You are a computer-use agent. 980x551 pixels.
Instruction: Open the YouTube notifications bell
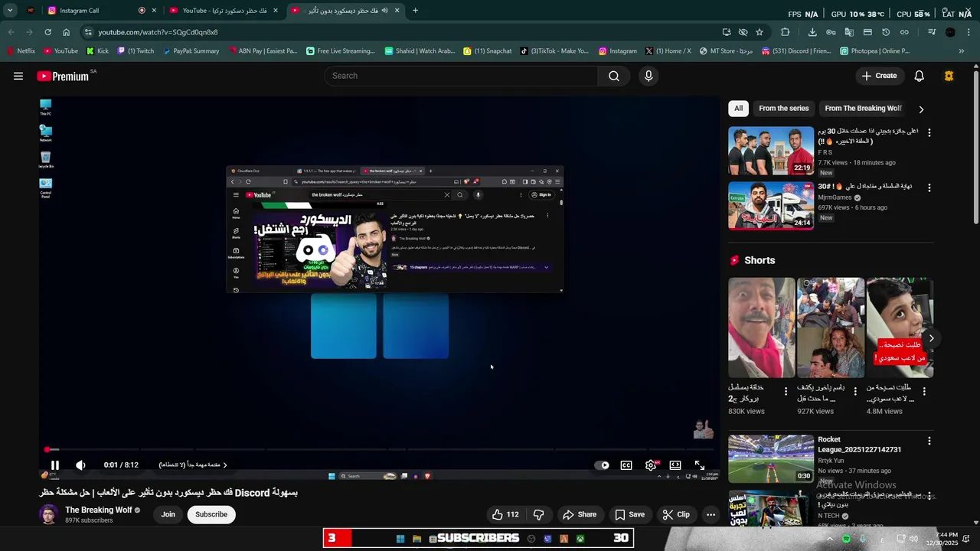pos(919,76)
